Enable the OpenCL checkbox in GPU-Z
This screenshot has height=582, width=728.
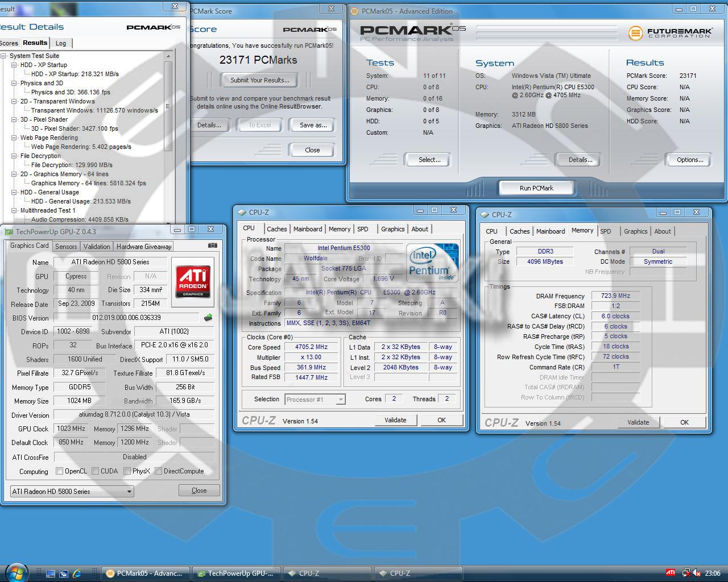pyautogui.click(x=59, y=471)
